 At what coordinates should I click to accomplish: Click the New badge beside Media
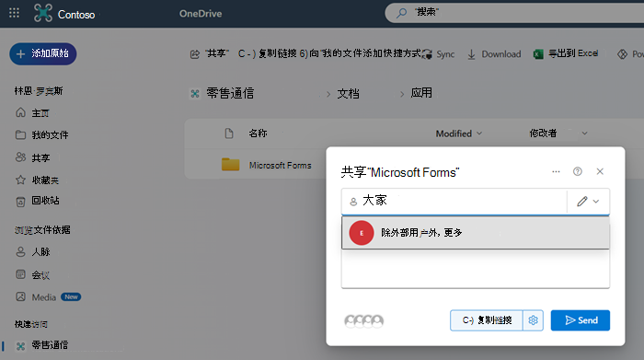(71, 296)
